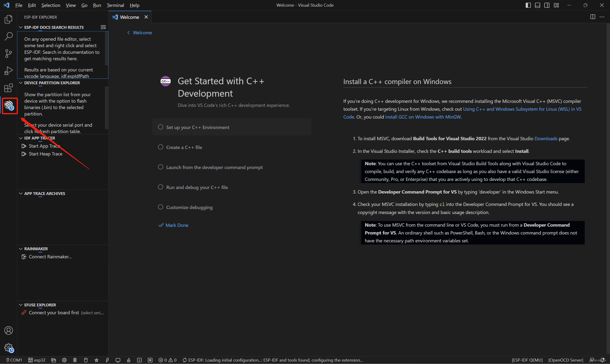610x364 pixels.
Task: Collapse App Trace Archives section
Action: pyautogui.click(x=21, y=194)
